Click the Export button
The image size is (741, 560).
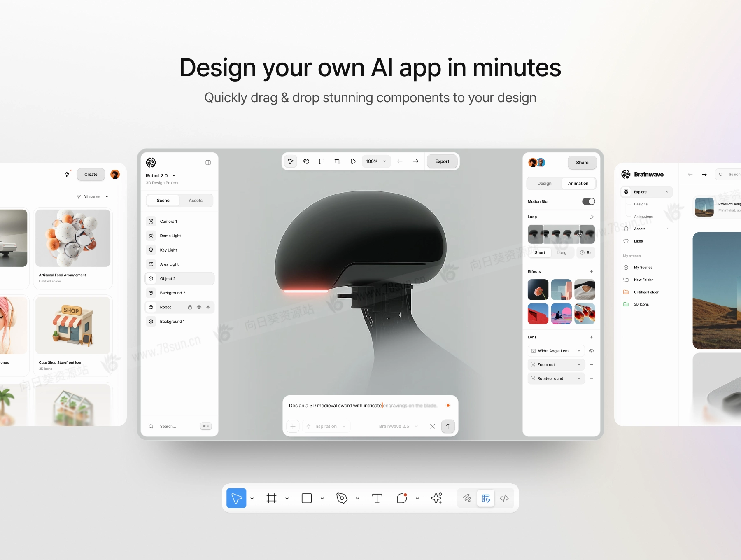[442, 161]
